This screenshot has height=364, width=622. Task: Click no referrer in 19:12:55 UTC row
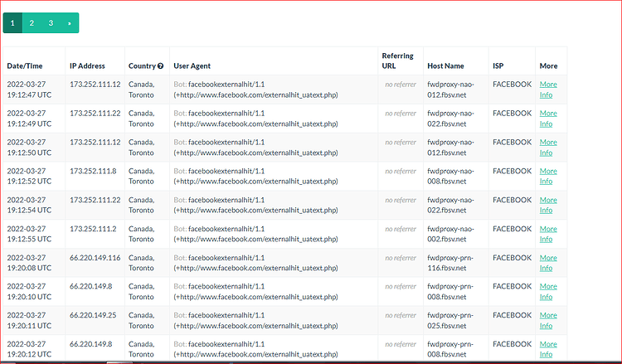[x=401, y=229]
